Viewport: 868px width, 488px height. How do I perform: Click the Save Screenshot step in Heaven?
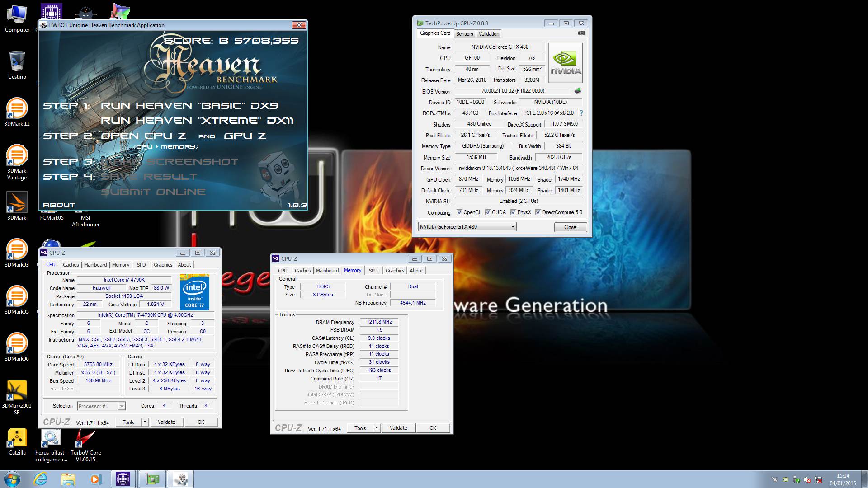click(169, 162)
